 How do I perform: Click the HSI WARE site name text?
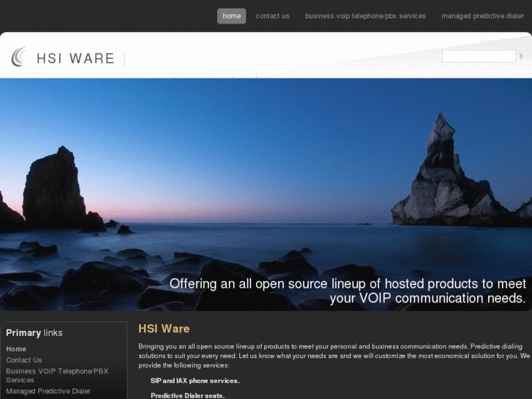[x=75, y=59]
